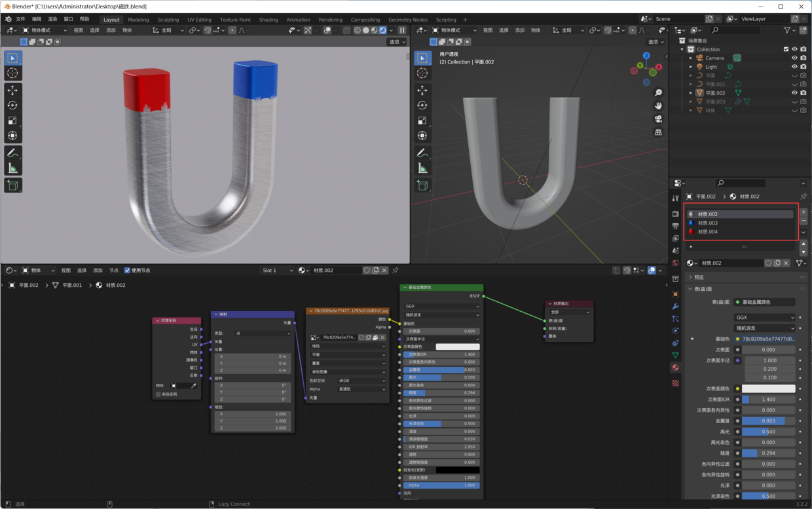Hide 平面.002 with its eye icon

794,92
